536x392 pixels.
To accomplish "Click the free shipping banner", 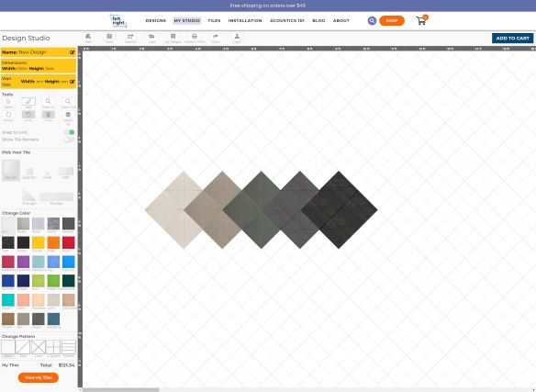I will point(268,6).
